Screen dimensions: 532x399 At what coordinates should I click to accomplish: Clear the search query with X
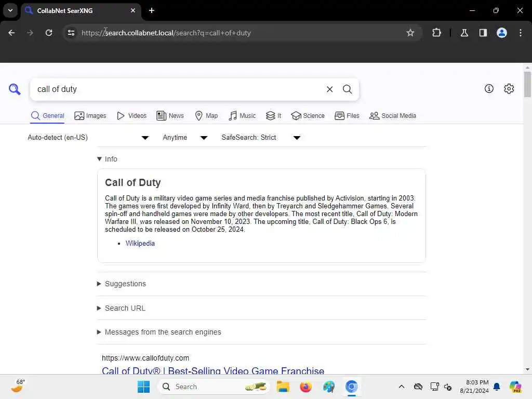(x=329, y=89)
